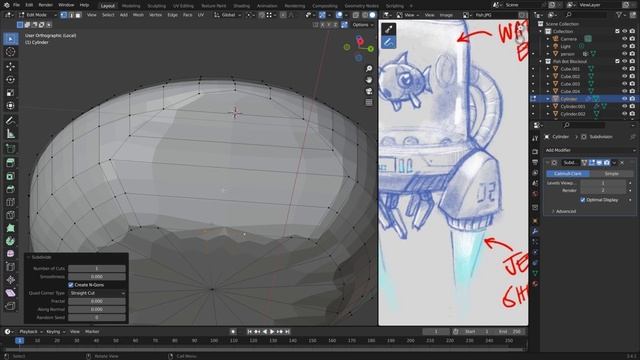The width and height of the screenshot is (640, 360).
Task: Pick the Shrink/Fatten tool
Action: pos(11,280)
